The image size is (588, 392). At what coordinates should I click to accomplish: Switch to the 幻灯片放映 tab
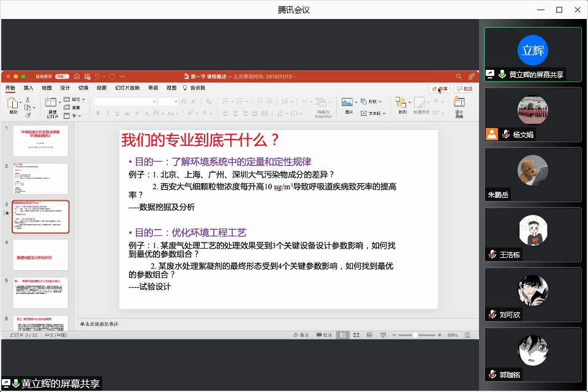tap(127, 88)
